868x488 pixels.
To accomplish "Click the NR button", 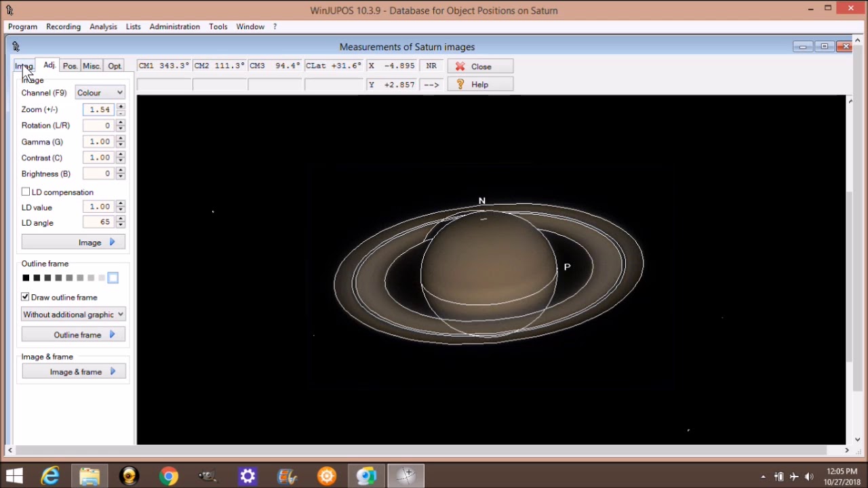I will point(431,66).
